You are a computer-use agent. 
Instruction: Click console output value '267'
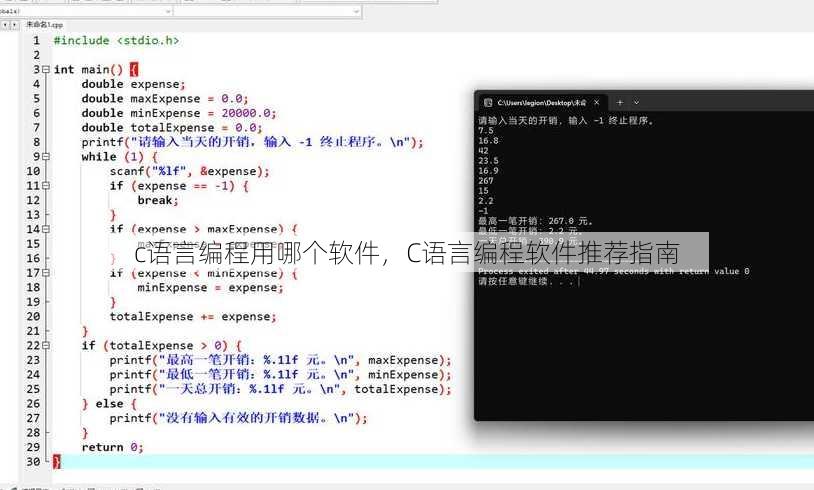[x=486, y=181]
